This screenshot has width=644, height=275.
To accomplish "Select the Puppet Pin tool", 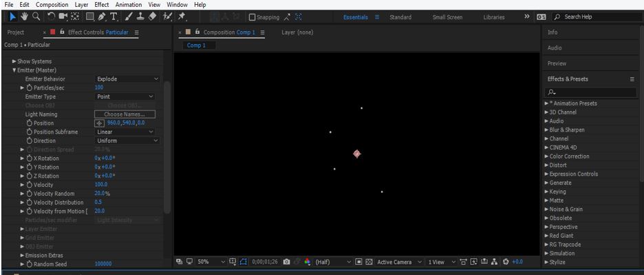I will pyautogui.click(x=182, y=17).
